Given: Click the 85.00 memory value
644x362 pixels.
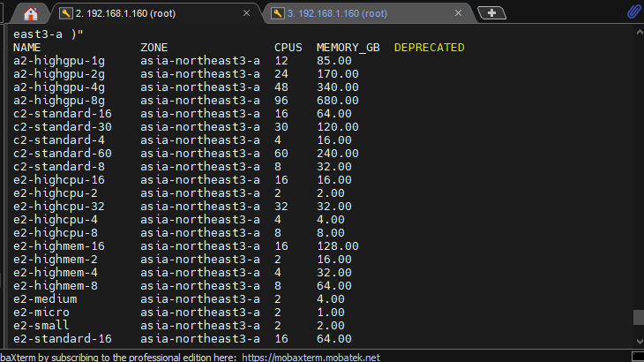Looking at the screenshot, I should 334,61.
